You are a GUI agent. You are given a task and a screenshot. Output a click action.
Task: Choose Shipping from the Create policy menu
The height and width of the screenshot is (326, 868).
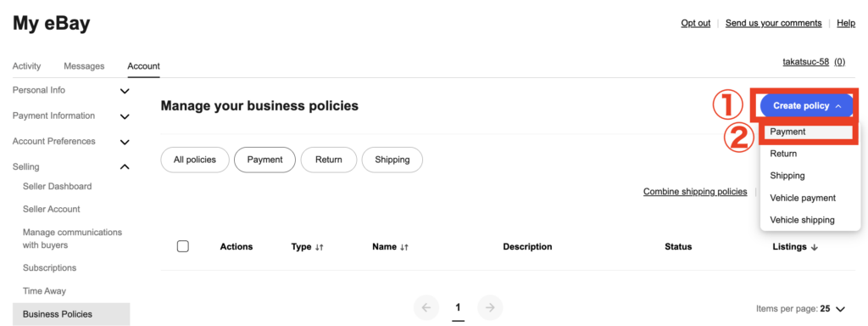click(x=787, y=176)
